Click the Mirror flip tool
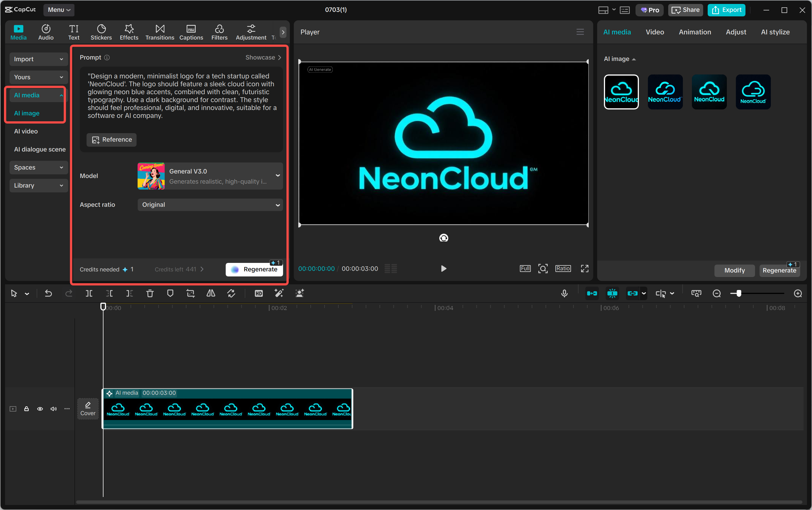812x510 pixels. pos(211,293)
